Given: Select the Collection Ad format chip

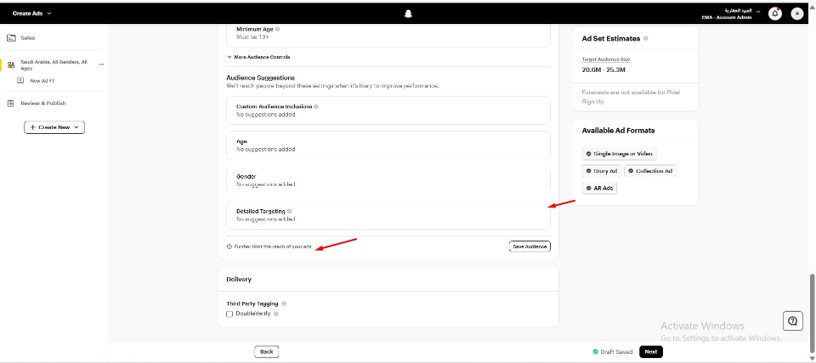Looking at the screenshot, I should 650,171.
